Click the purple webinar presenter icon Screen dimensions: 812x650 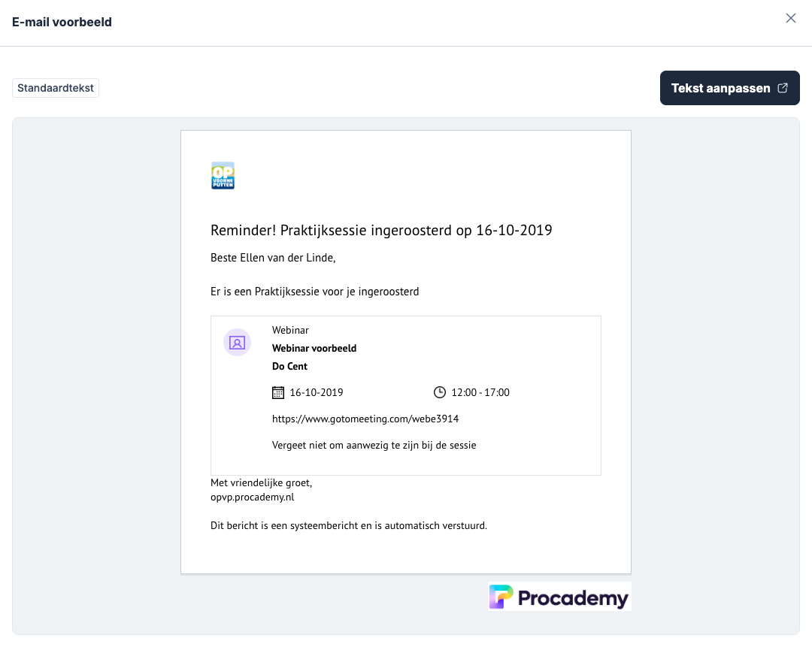pos(237,343)
